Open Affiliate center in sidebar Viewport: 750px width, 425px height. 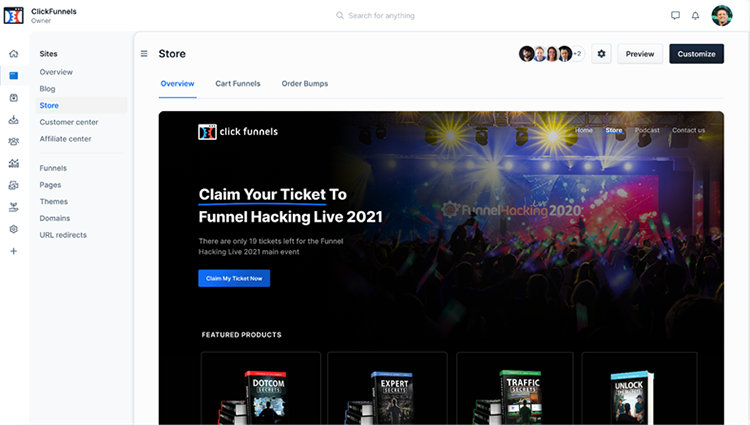pos(66,139)
